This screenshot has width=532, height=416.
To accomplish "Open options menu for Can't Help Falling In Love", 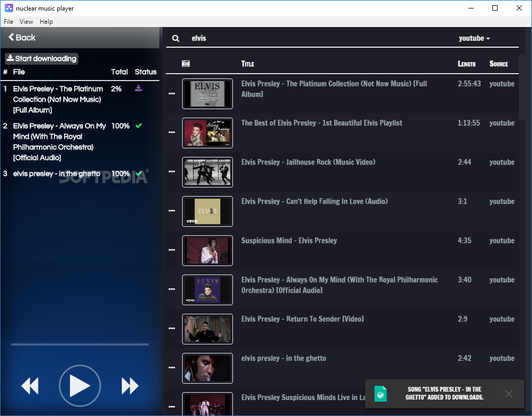I will (172, 211).
